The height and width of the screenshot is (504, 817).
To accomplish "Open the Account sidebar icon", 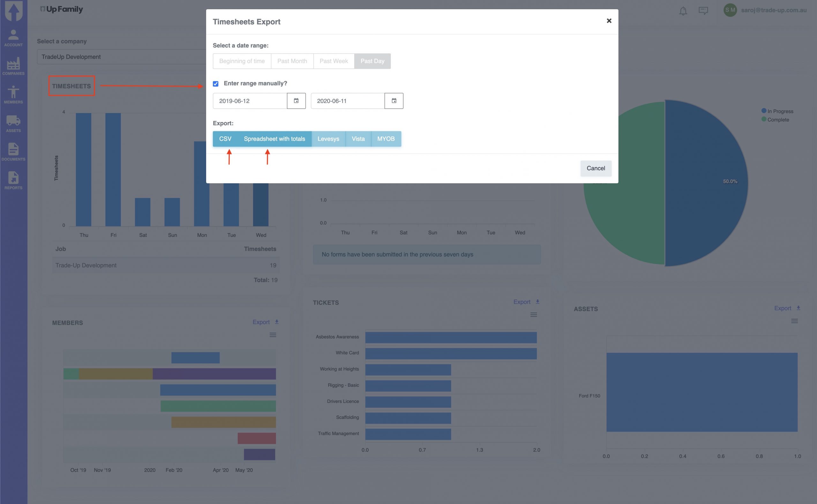I will pos(13,38).
